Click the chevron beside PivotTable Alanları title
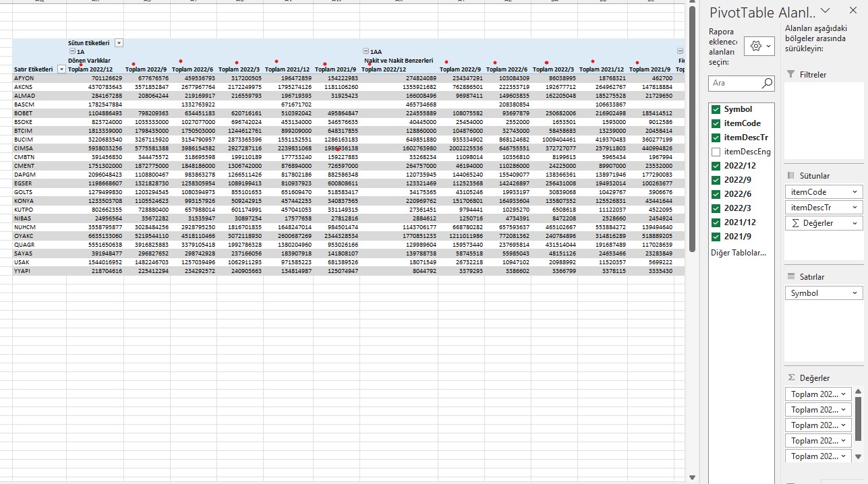The width and height of the screenshot is (868, 484). [825, 10]
